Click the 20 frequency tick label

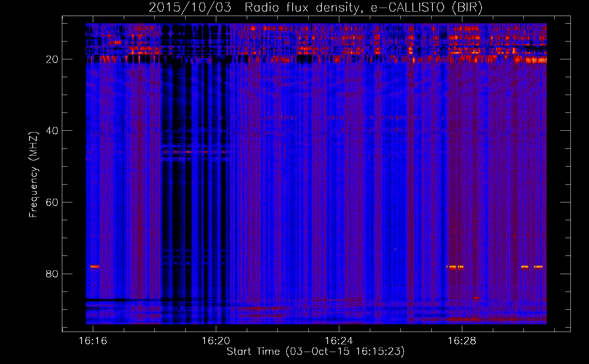52,59
